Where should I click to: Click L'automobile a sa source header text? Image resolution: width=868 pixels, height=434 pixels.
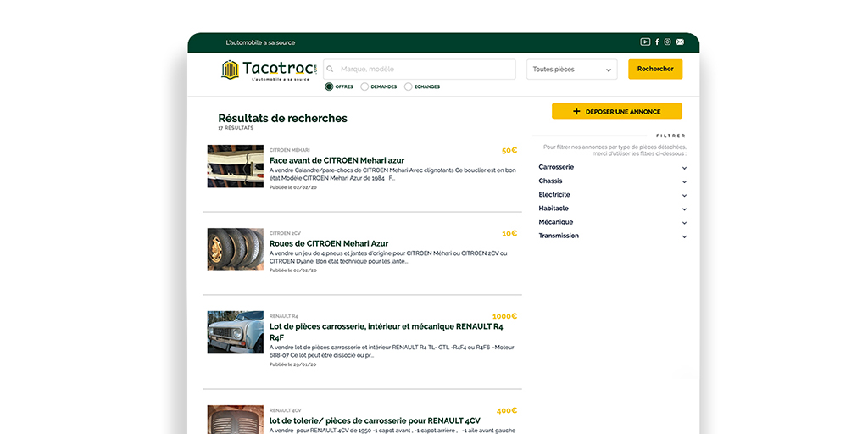click(260, 42)
